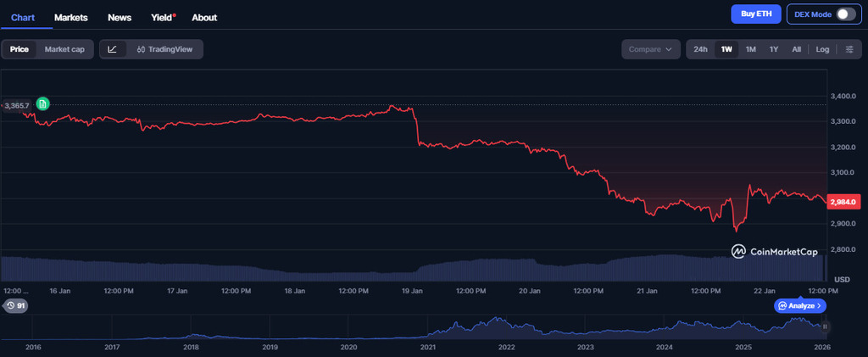Click the current price label 2,984.0
Viewport: 868px width, 357px height.
[x=844, y=201]
